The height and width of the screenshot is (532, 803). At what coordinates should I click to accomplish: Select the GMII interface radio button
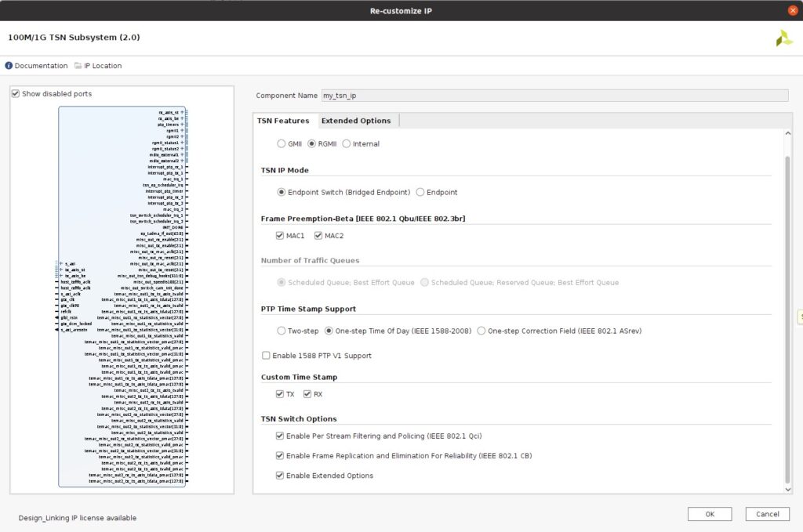click(x=282, y=144)
